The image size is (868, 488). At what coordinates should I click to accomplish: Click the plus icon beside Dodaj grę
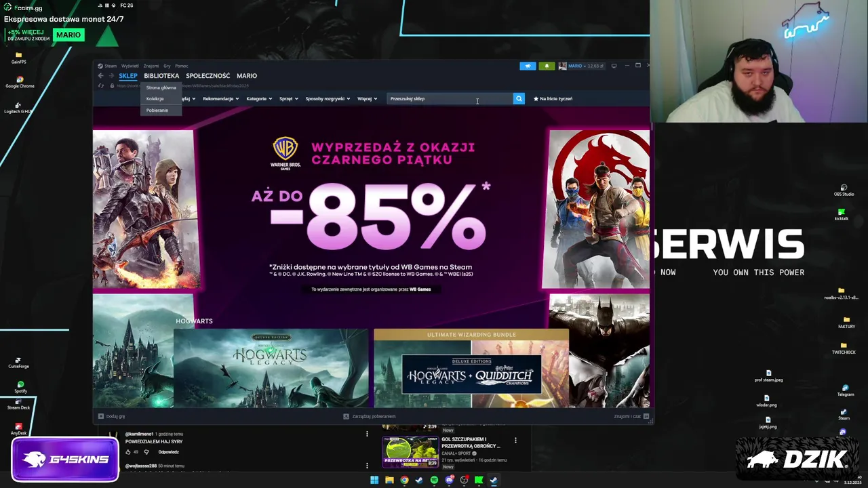101,416
